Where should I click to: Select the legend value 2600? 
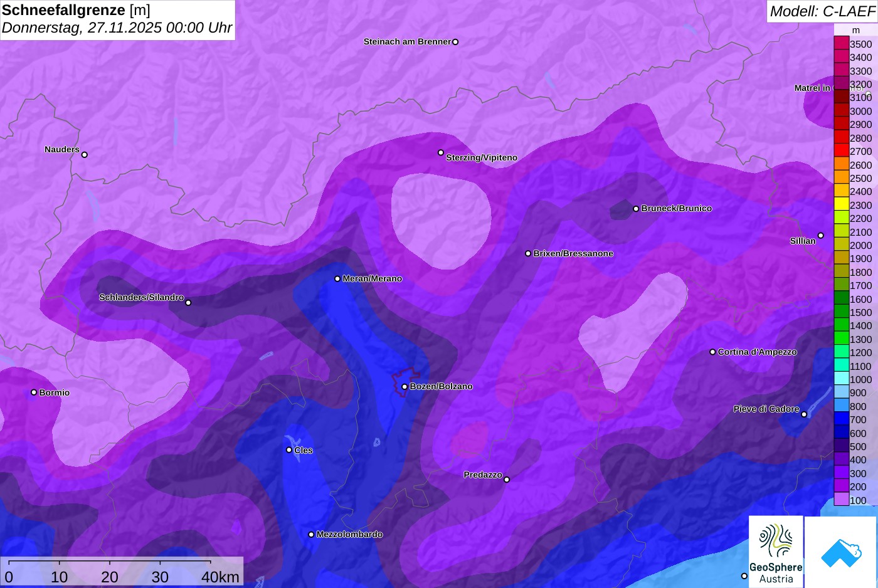coord(861,165)
